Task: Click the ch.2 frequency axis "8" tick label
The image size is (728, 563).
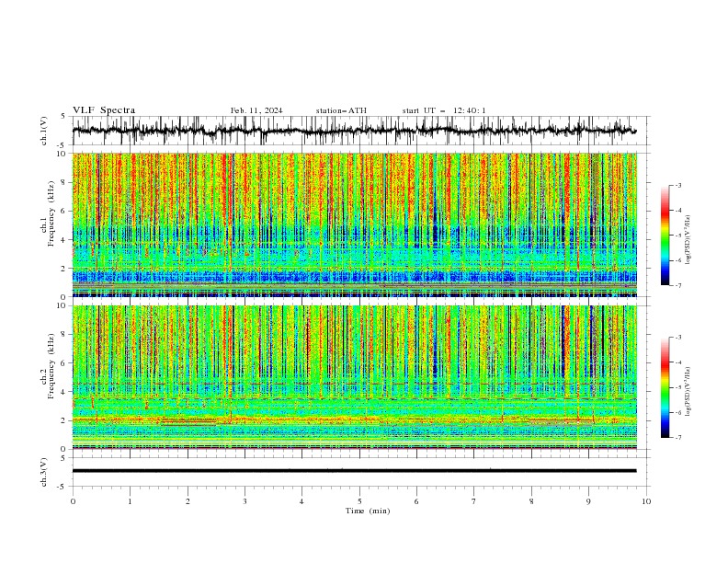Action: point(64,335)
